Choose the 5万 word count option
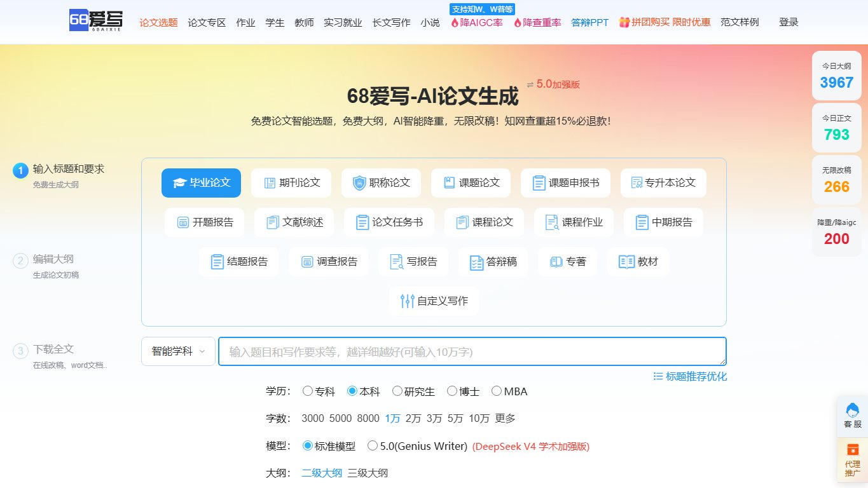 pos(455,418)
